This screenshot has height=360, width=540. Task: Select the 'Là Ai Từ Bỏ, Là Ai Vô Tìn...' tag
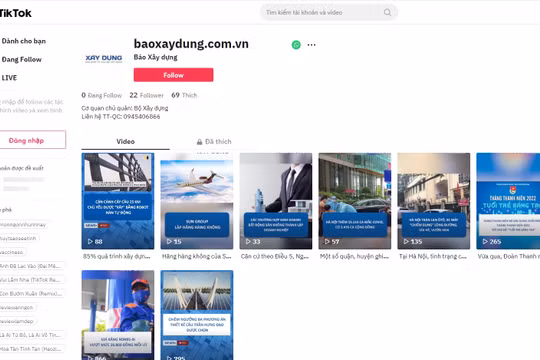(32, 335)
